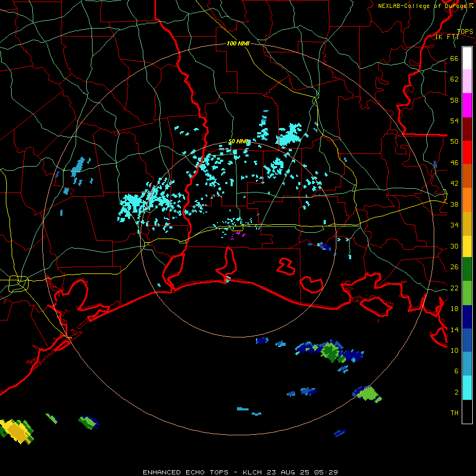Image resolution: width=476 pixels, height=476 pixels.
Task: Click the legend value 34
Action: pyautogui.click(x=454, y=225)
